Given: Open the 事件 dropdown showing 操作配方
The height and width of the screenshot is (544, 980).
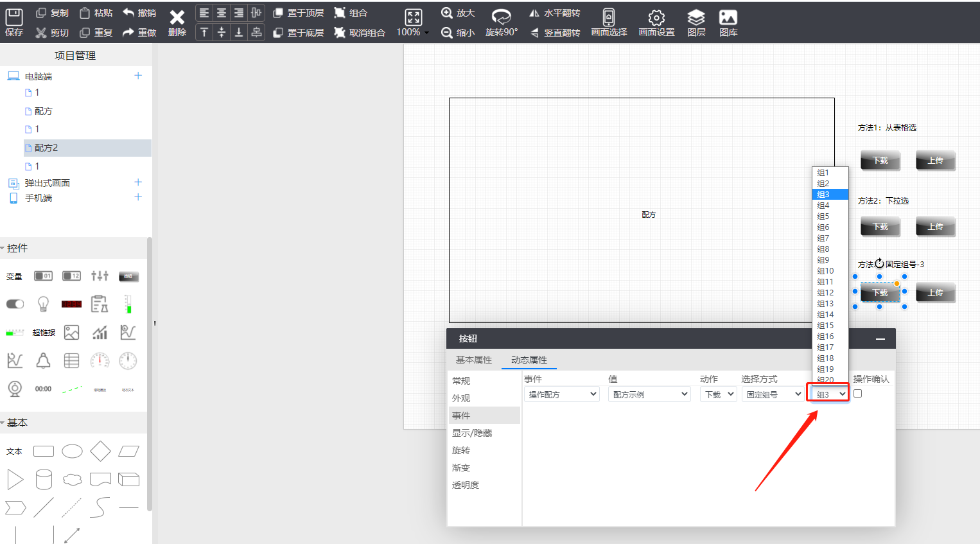Looking at the screenshot, I should click(562, 394).
